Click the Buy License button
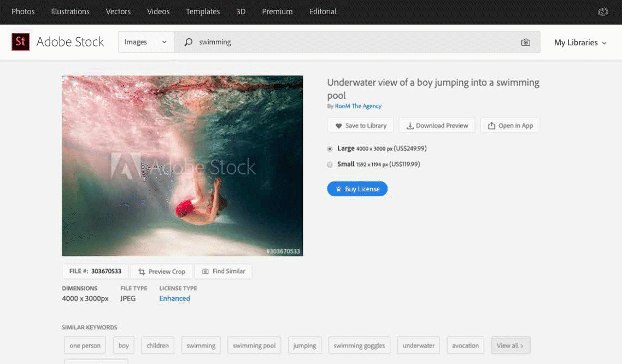 point(357,189)
